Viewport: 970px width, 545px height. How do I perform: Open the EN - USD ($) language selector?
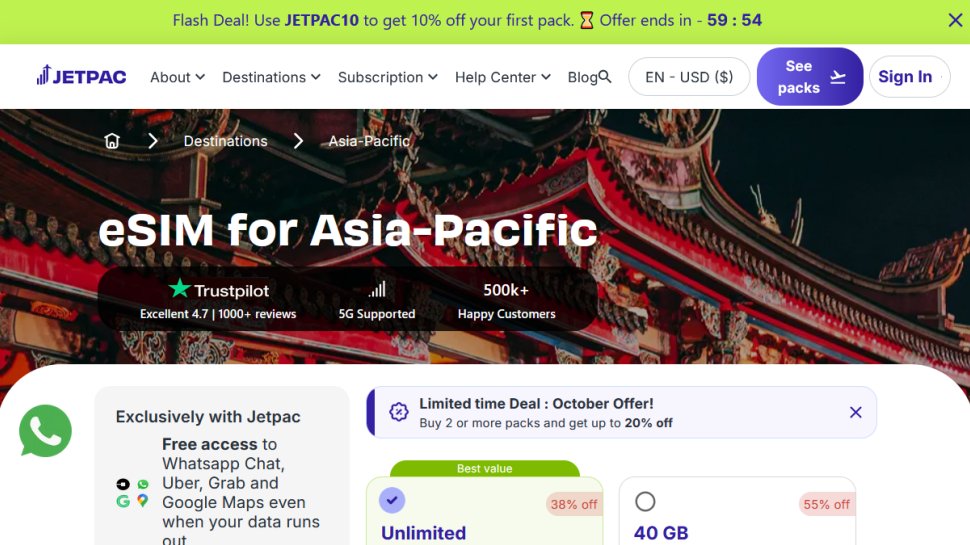coord(689,77)
